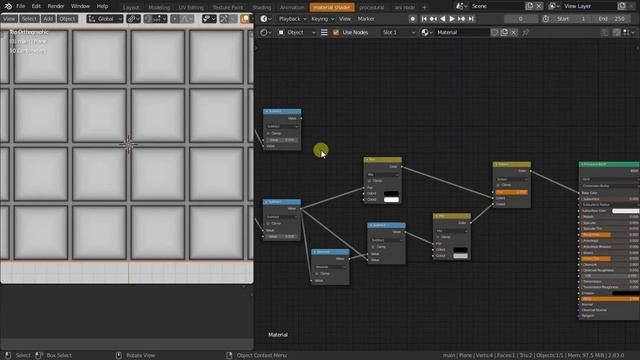Click black Color1 swatch on upper Mix node
Screen dimensions: 640x360
(391, 193)
